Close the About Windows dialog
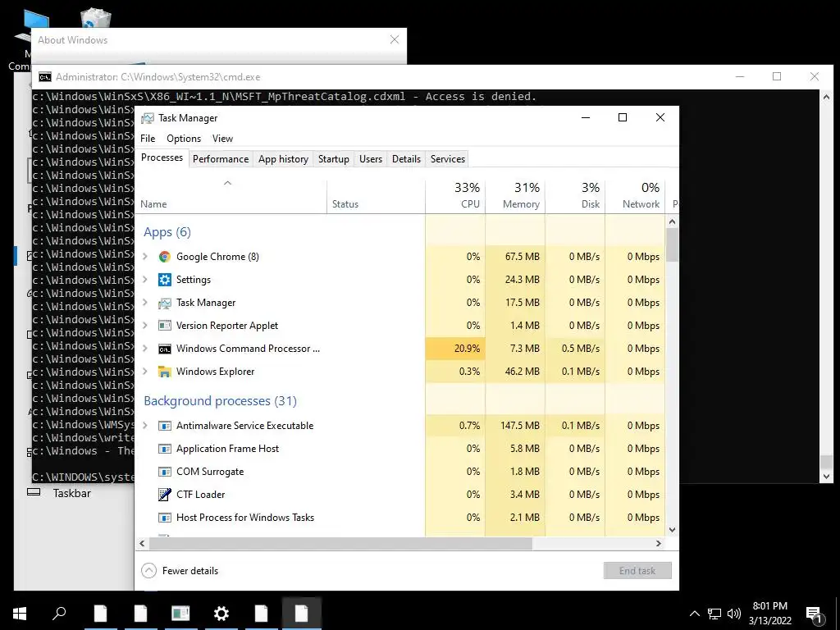This screenshot has height=630, width=840. 395,40
